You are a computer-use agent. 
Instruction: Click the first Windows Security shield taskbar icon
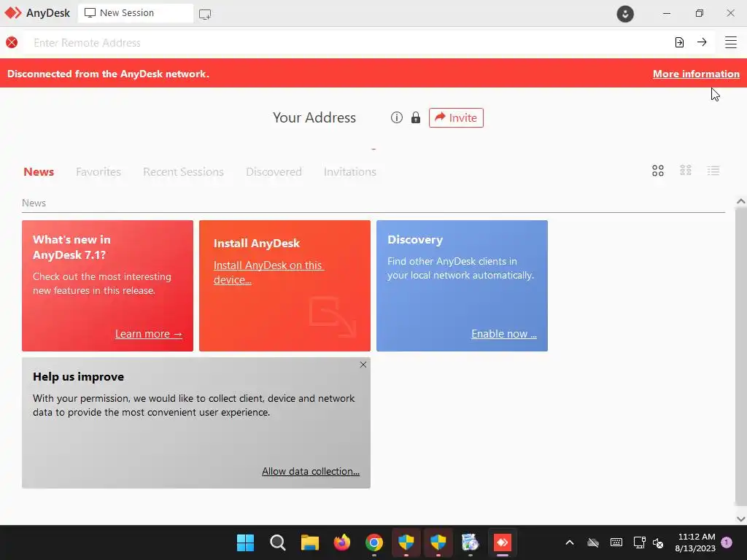[406, 542]
